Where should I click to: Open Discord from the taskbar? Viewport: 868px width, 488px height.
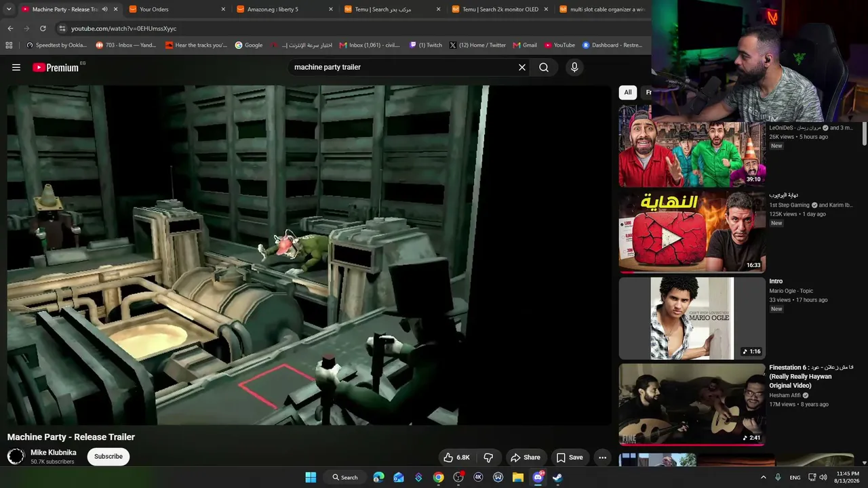pos(538,477)
